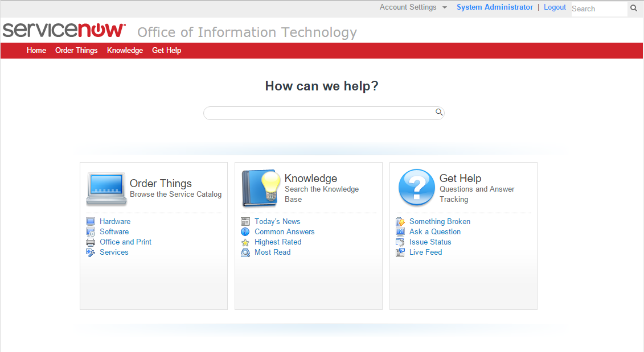Click 'Office of Information Technology' title text

(247, 32)
